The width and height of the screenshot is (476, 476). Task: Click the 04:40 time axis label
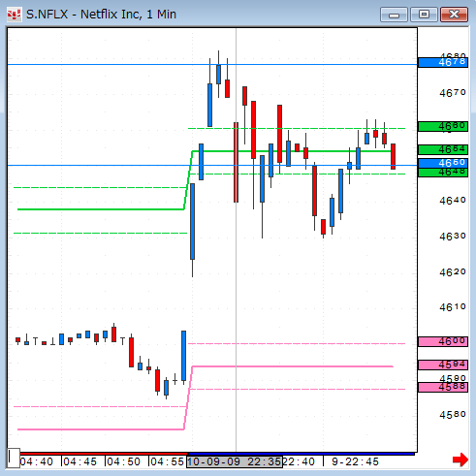coord(37,461)
